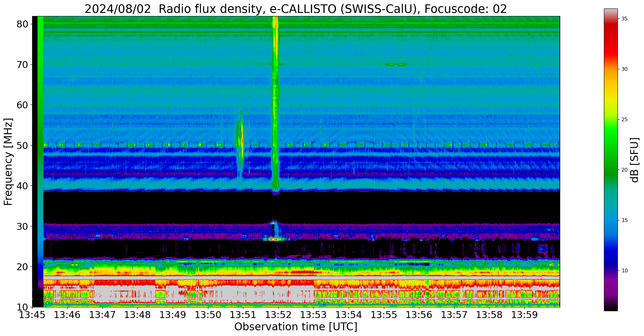
Task: Click the 60 MHz frequency tick label
Action: (x=22, y=105)
